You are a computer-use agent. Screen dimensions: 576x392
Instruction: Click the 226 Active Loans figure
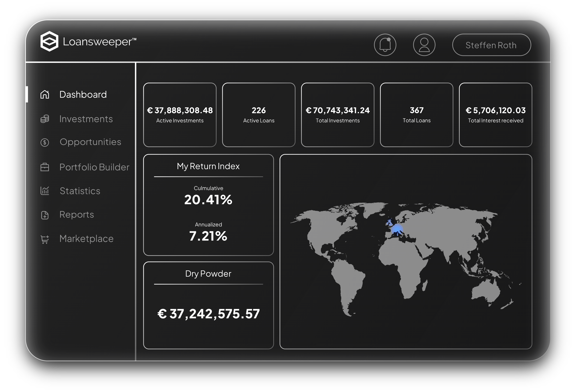(x=258, y=110)
